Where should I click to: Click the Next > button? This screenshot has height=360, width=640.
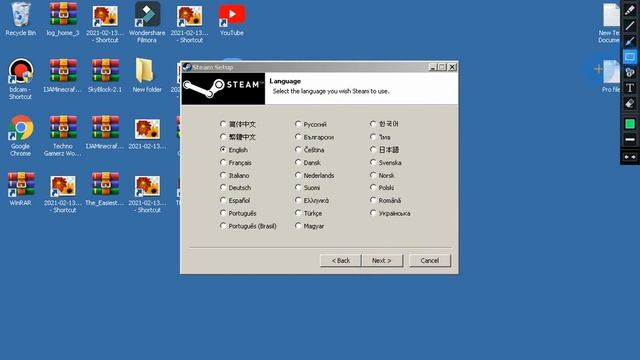[382, 260]
